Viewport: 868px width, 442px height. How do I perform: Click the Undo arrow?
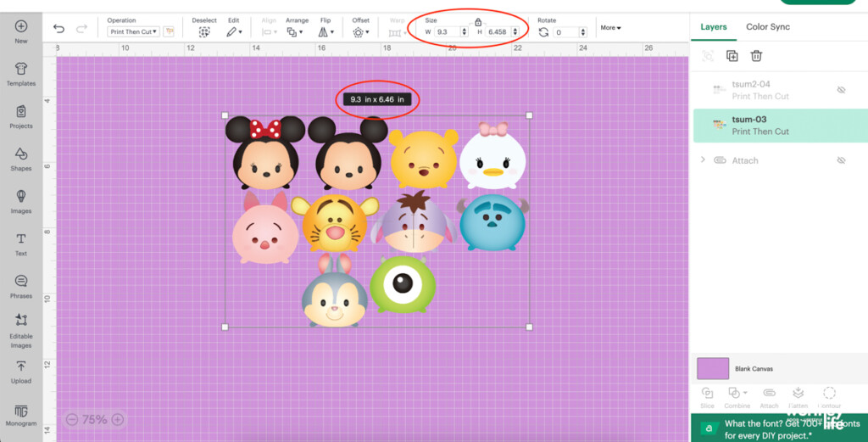click(58, 30)
